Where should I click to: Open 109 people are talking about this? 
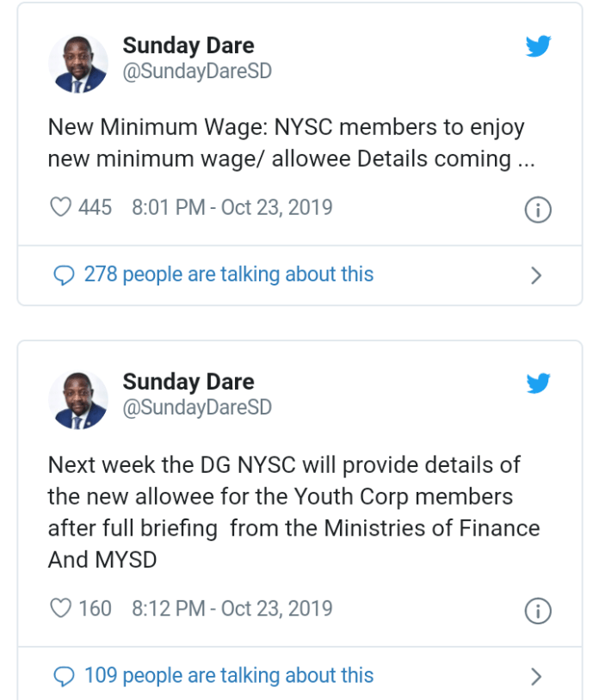coord(228,676)
